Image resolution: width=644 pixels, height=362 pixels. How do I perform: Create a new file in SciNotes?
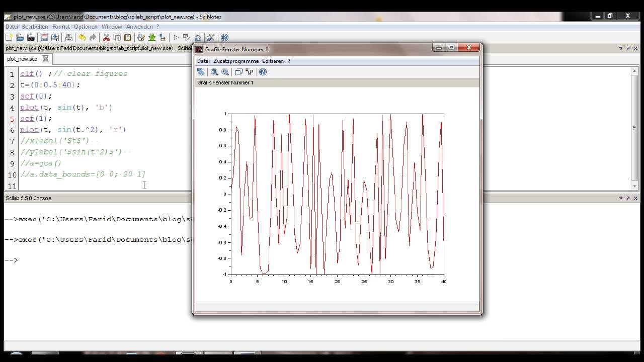pos(9,37)
